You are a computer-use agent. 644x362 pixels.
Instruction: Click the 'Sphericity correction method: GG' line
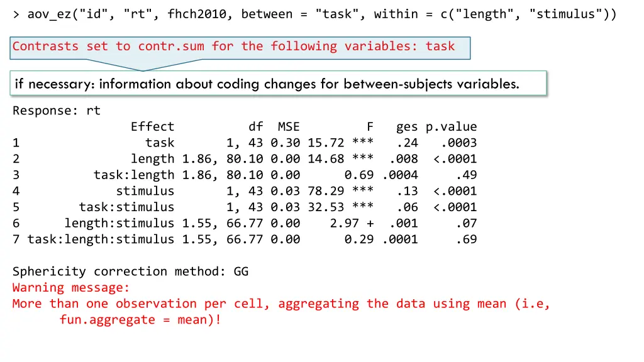131,271
